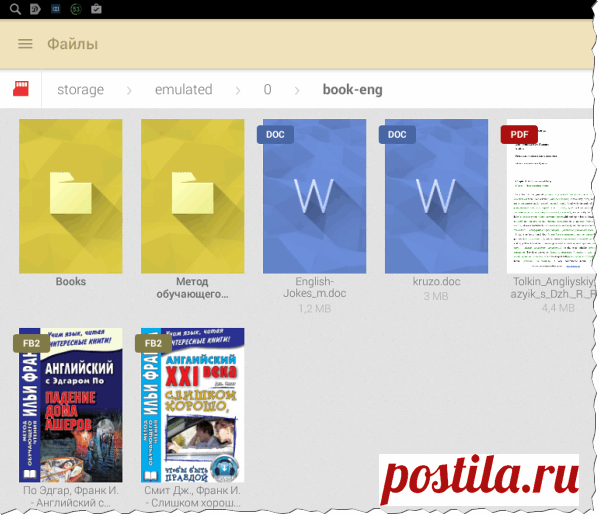Click the search magnifier in status bar
This screenshot has width=599, height=516.
coord(15,9)
